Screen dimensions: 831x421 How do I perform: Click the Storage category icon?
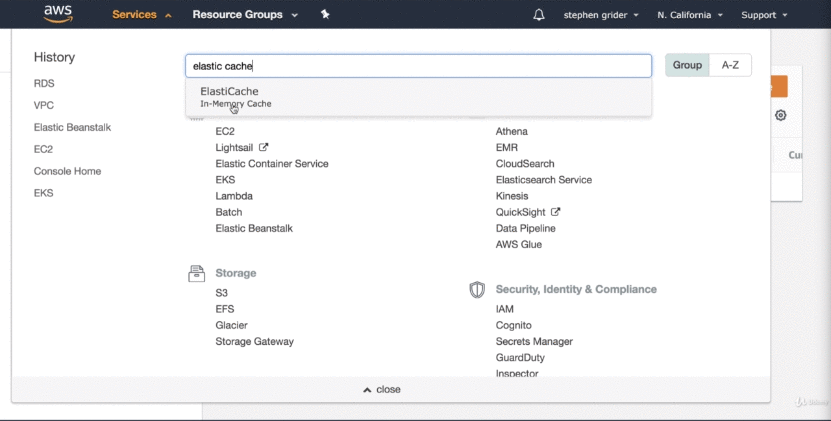197,273
